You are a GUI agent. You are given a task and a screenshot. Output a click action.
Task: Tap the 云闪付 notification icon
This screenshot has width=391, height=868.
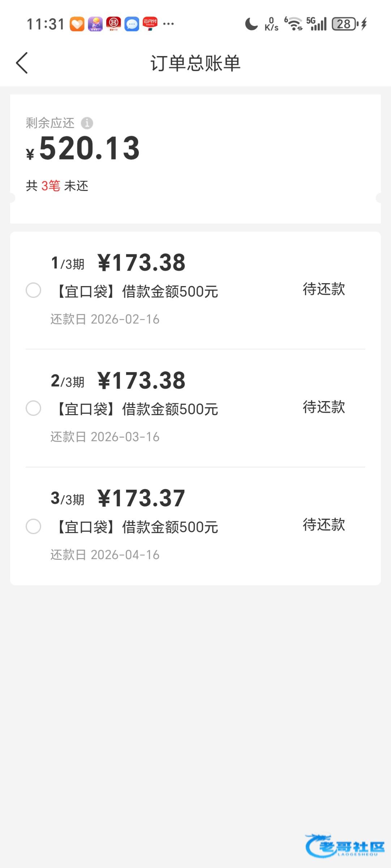(x=150, y=24)
